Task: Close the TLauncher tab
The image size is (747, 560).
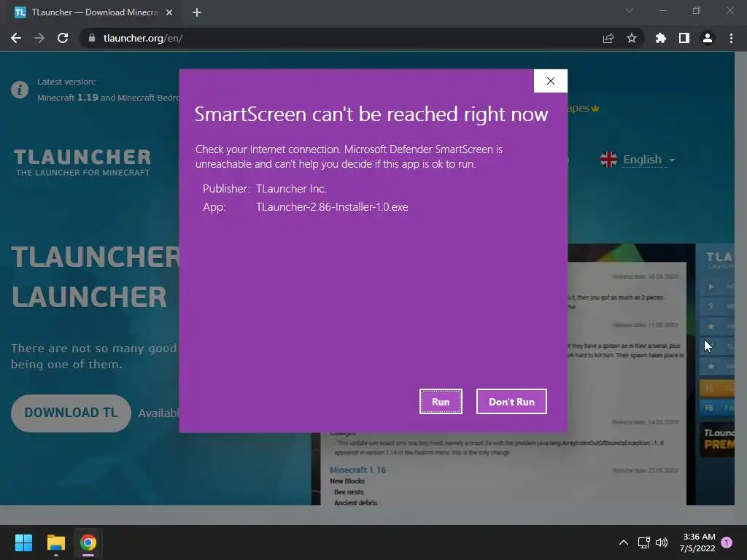Action: [x=169, y=12]
